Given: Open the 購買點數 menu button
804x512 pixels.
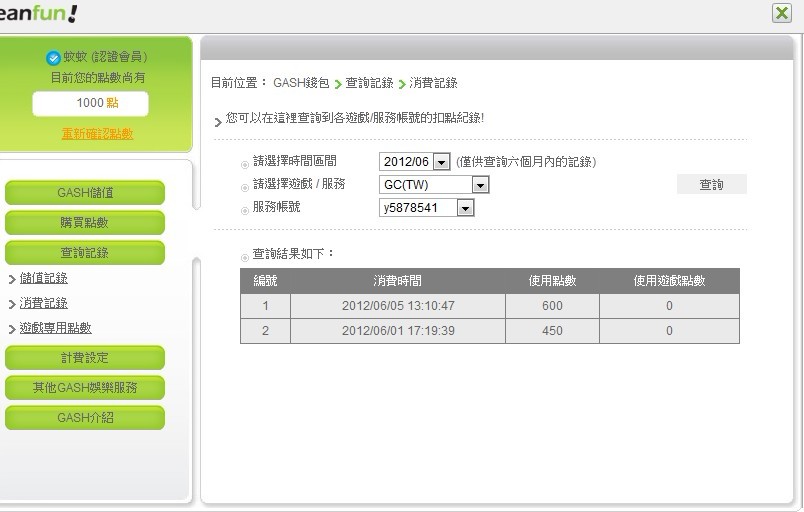Looking at the screenshot, I should (x=85, y=222).
